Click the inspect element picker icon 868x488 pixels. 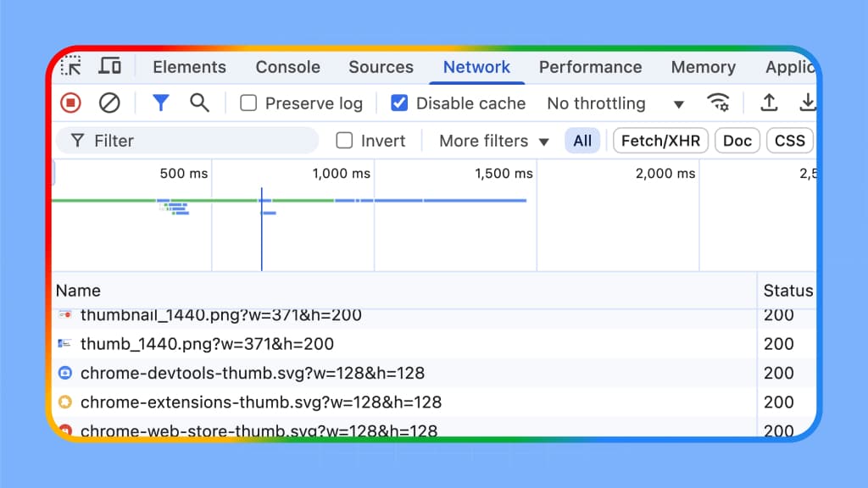[x=71, y=67]
